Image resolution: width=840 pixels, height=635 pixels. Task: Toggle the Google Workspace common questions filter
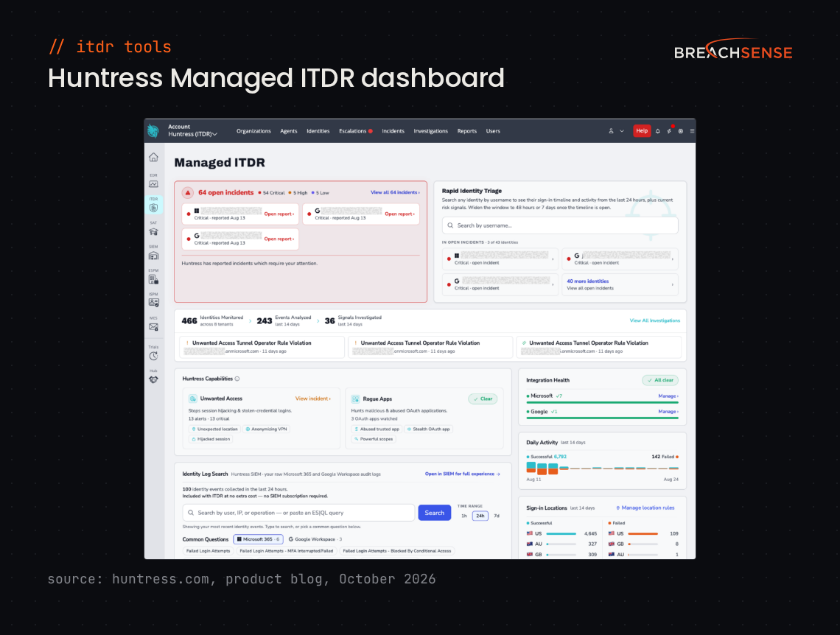pyautogui.click(x=315, y=539)
